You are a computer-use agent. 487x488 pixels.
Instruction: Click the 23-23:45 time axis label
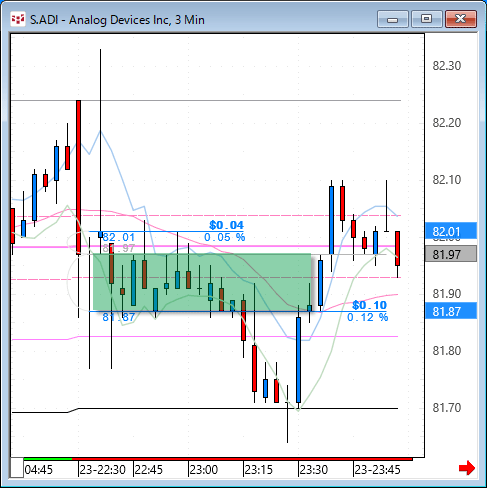coord(377,470)
